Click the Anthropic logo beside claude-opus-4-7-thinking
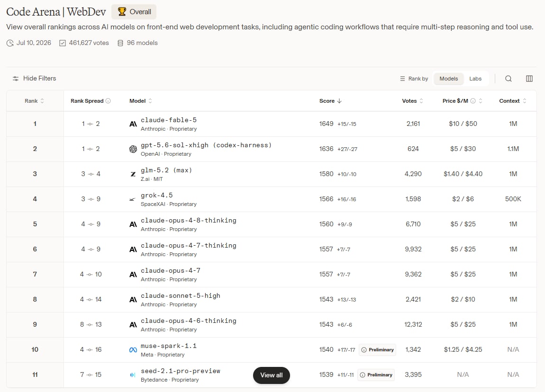The height and width of the screenshot is (392, 545). (133, 249)
